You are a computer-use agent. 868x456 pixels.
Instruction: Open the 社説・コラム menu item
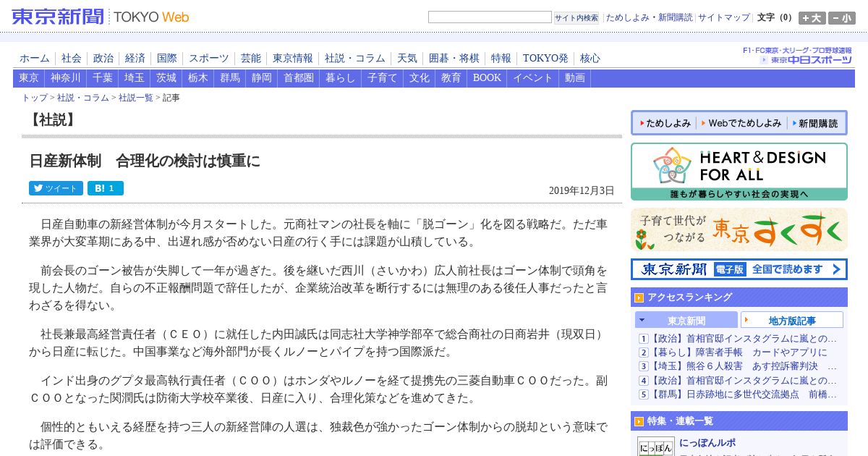tap(355, 58)
